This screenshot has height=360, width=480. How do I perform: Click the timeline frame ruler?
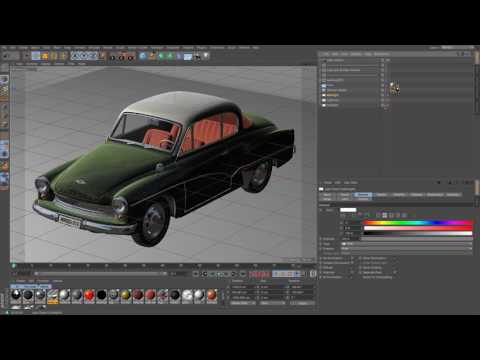[163, 266]
